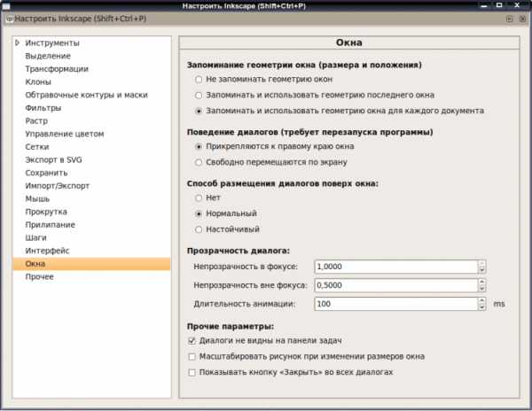Open the Сохранить preferences page
The height and width of the screenshot is (411, 532).
click(46, 173)
